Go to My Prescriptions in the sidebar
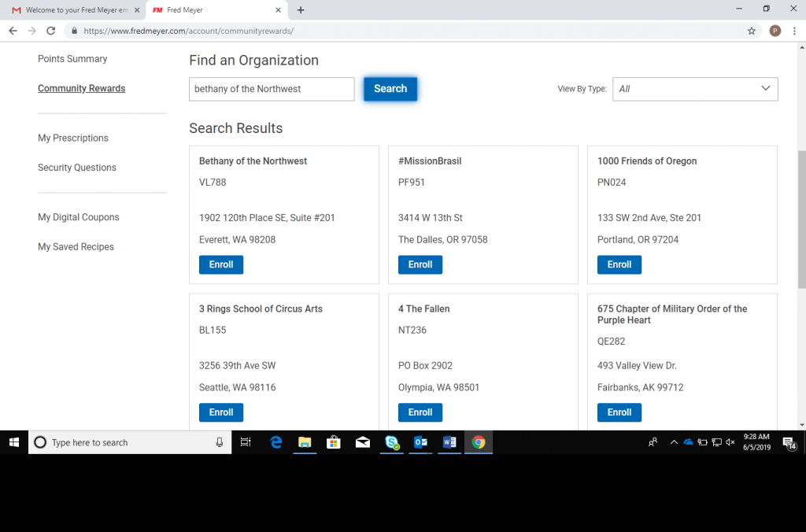806x532 pixels. pos(73,139)
